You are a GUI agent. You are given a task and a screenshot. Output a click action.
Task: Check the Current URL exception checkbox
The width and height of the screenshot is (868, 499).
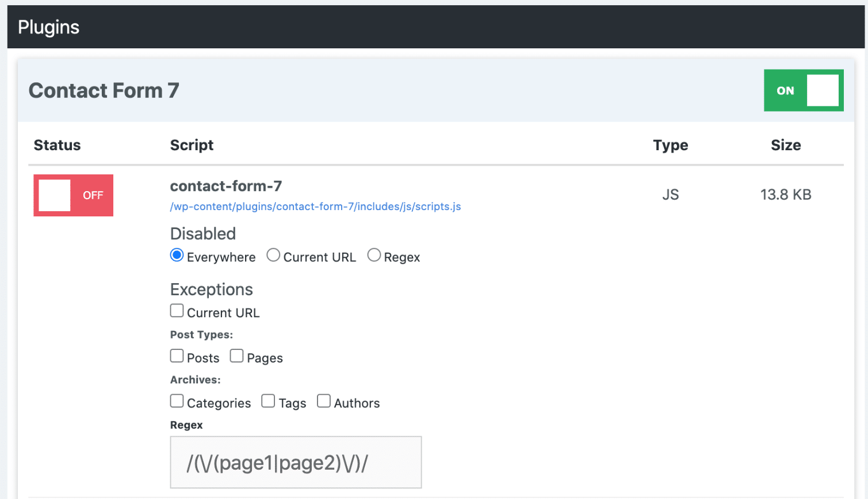177,311
